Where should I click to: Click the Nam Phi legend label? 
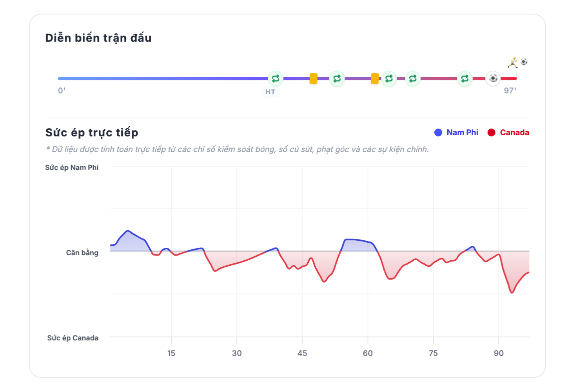click(x=463, y=132)
